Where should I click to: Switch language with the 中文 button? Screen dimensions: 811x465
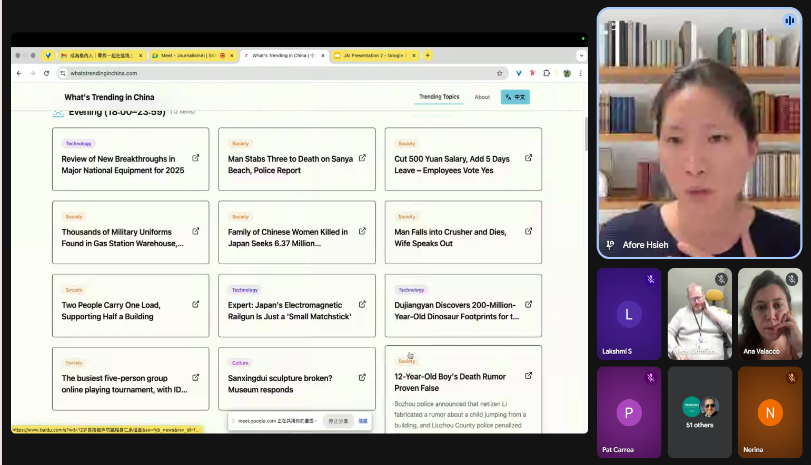(515, 97)
